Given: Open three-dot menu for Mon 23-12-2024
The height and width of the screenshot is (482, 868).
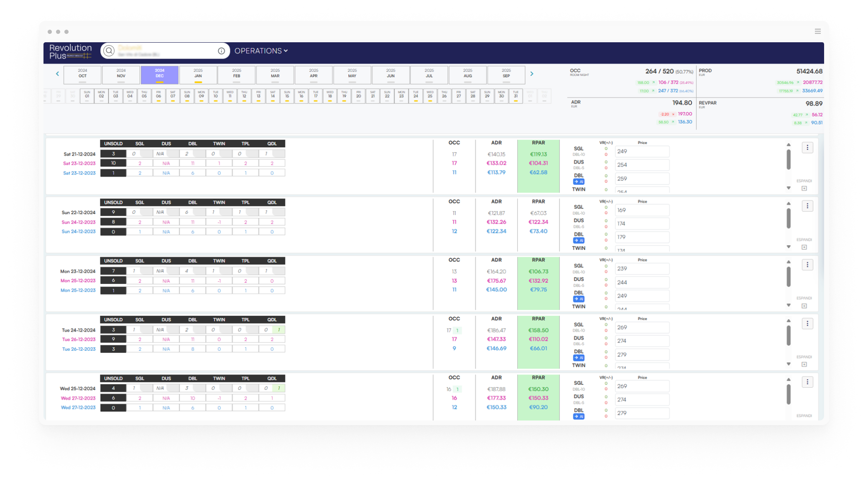Looking at the screenshot, I should pyautogui.click(x=807, y=265).
